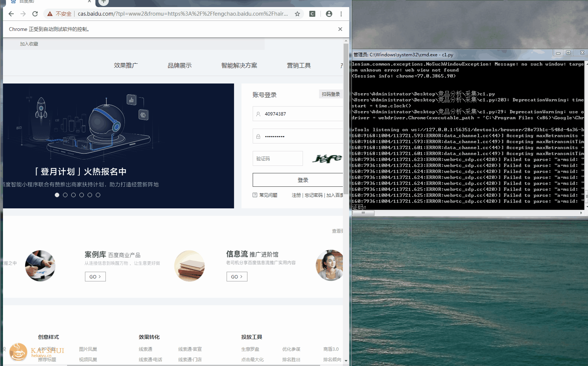The image size is (588, 366).
Task: Select the fourth carousel dot
Action: click(x=82, y=195)
